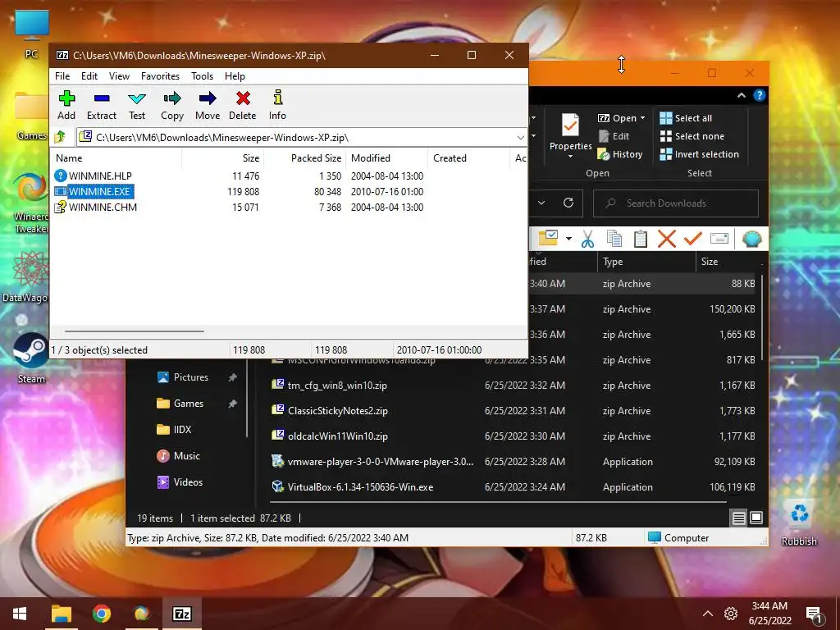Open the Help menu in 7-Zip
Image resolution: width=840 pixels, height=630 pixels.
[235, 76]
